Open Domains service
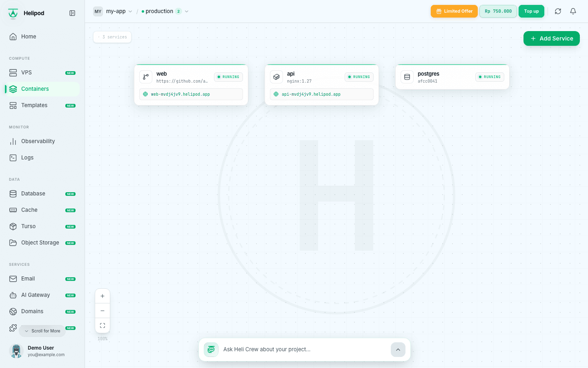The image size is (588, 368). [42, 311]
